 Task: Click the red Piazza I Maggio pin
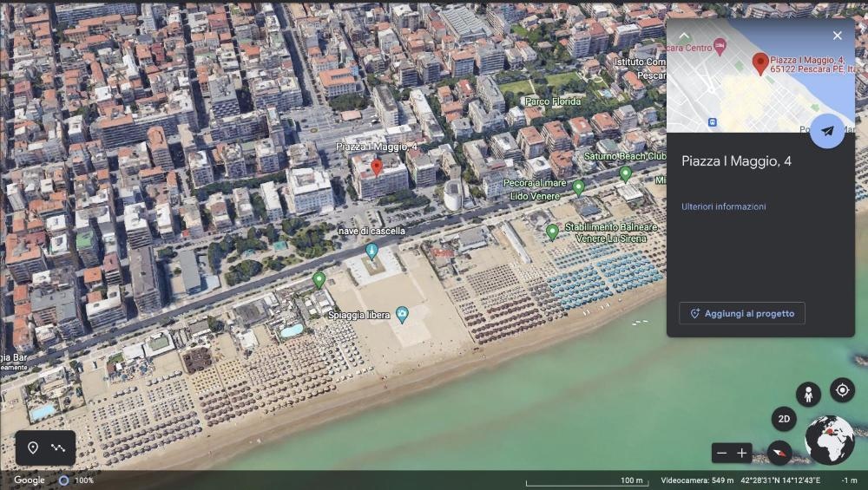(377, 167)
